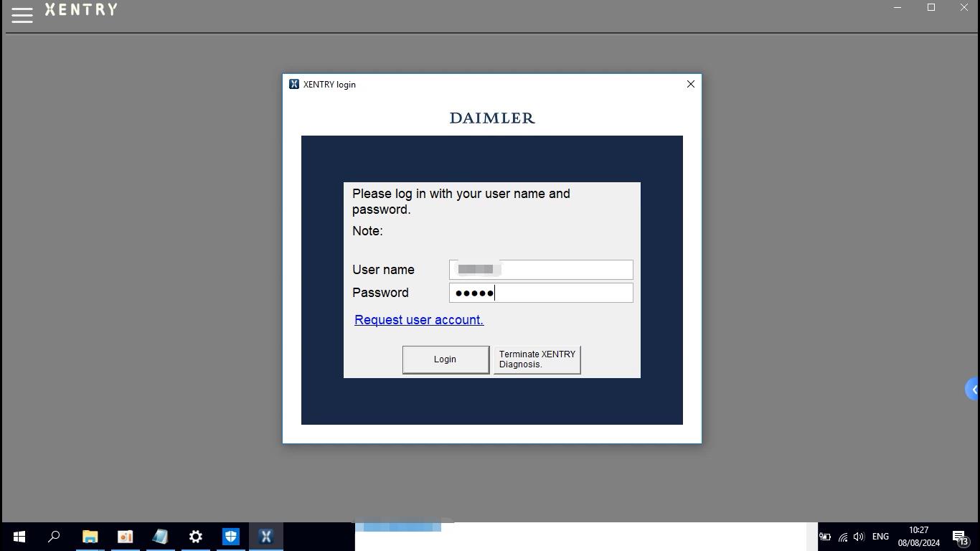Open the Windows Start menu
This screenshot has width=980, height=551.
[x=19, y=537]
